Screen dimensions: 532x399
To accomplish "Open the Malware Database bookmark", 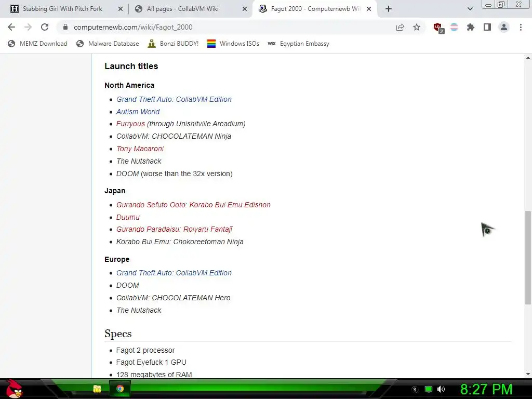I will (108, 44).
